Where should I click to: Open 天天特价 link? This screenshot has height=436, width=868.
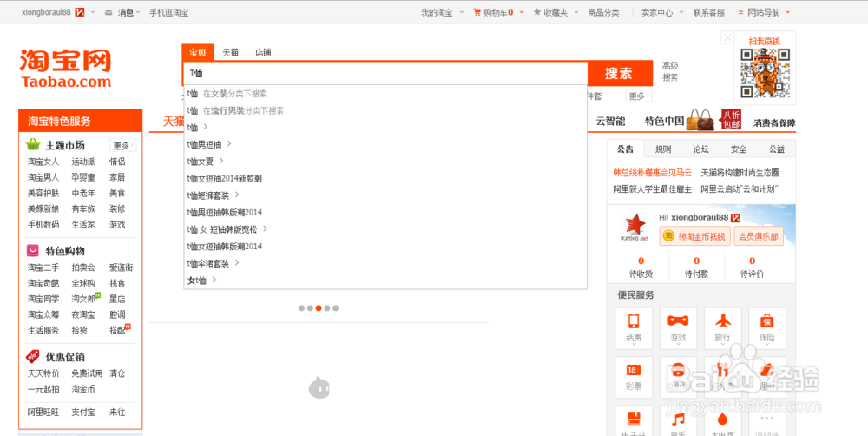pos(43,373)
